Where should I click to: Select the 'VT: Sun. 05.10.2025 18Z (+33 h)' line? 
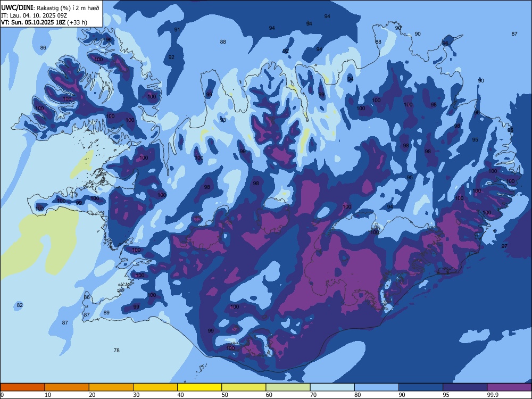click(x=44, y=22)
